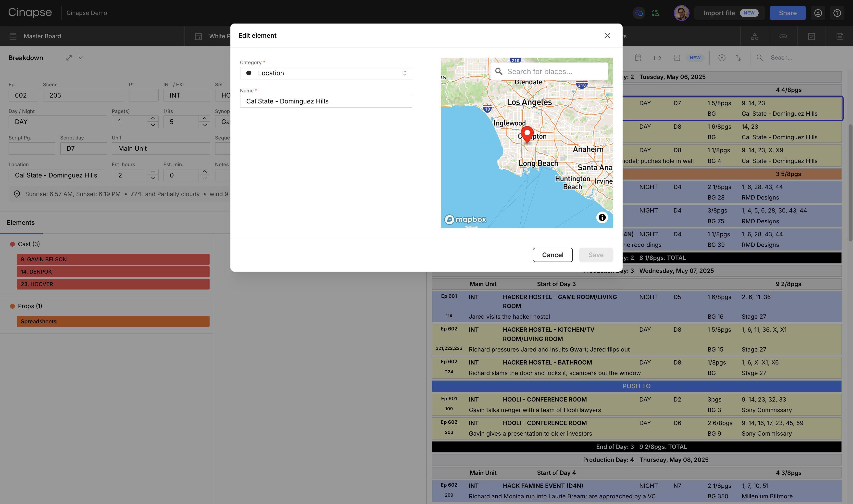The width and height of the screenshot is (853, 504).
Task: Click the download icon in top bar
Action: (818, 13)
